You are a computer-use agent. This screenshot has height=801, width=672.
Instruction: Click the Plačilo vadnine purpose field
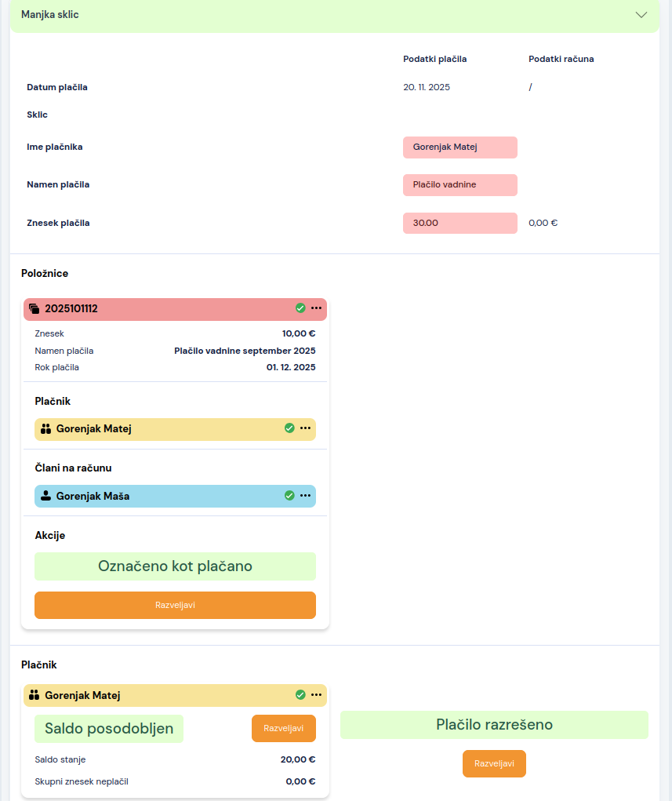[x=460, y=185]
